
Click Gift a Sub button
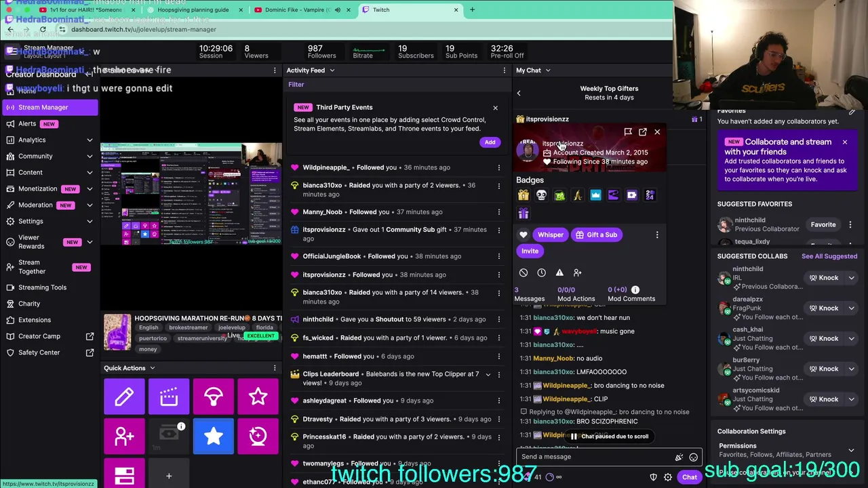click(x=596, y=235)
